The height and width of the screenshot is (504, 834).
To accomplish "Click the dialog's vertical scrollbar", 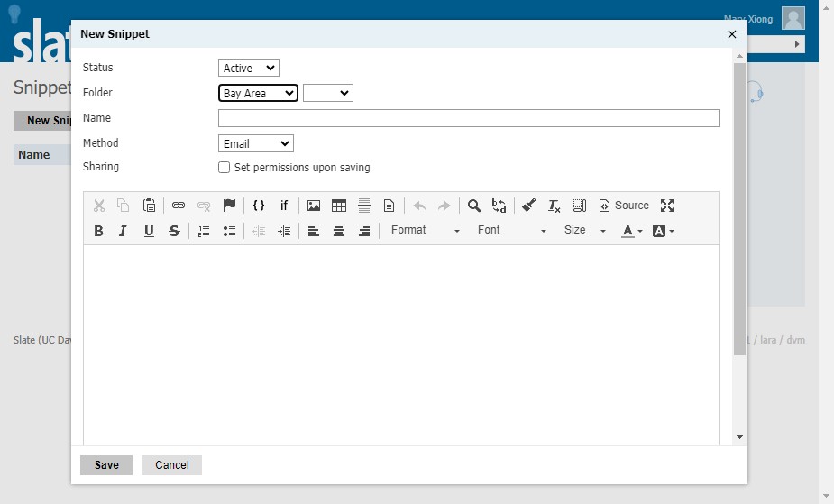I will pos(739,208).
